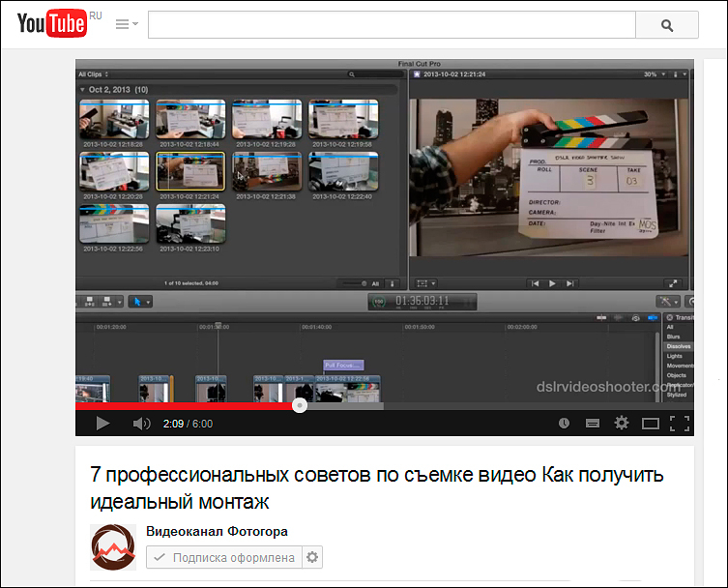Select clip 2013-10-02 12:18:44
This screenshot has height=588, width=728.
pos(190,119)
